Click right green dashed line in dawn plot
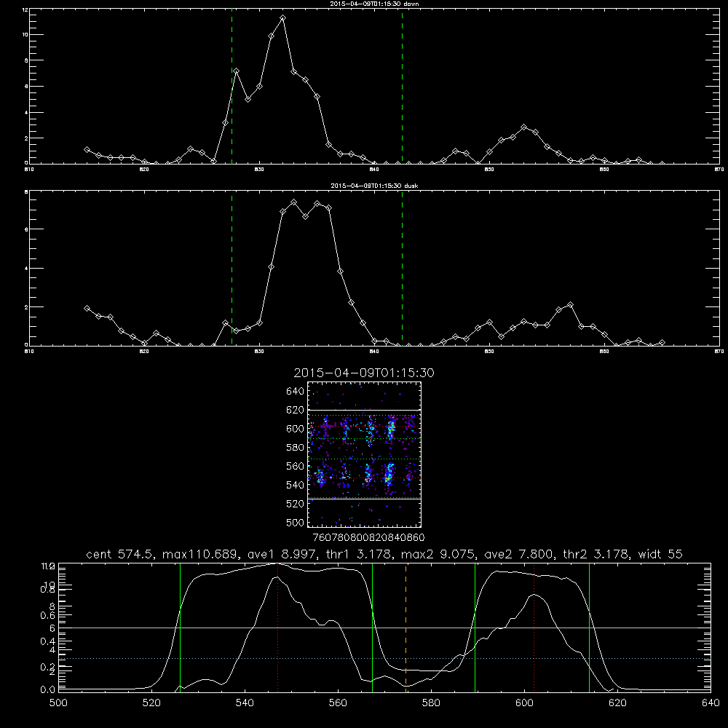The height and width of the screenshot is (728, 728). [402, 86]
